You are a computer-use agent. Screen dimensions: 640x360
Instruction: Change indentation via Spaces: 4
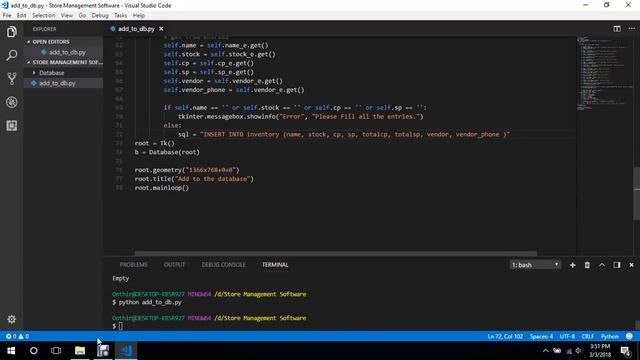(541, 336)
